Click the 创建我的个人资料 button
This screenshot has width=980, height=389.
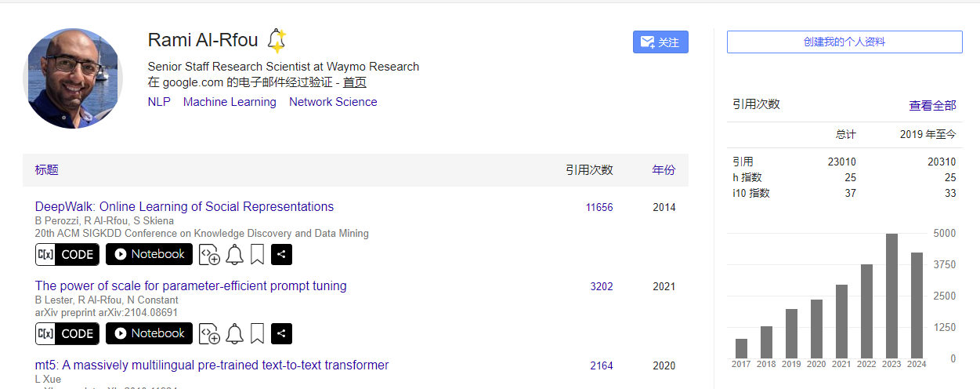844,42
